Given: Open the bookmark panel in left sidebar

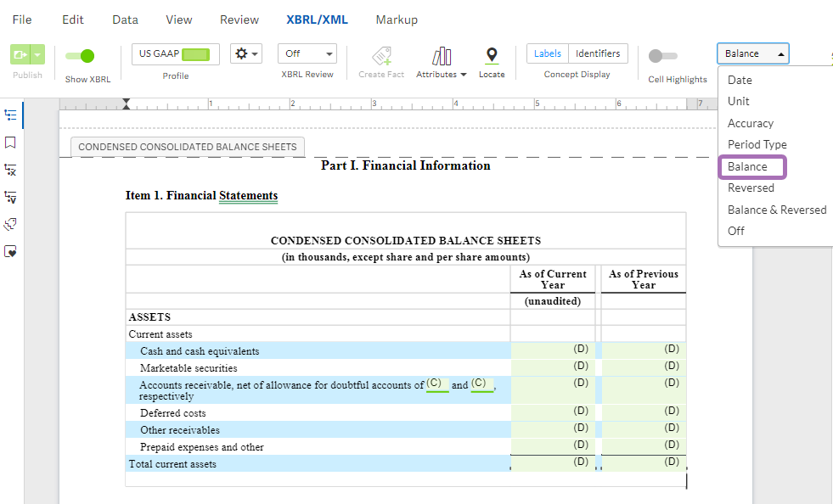Looking at the screenshot, I should pyautogui.click(x=11, y=142).
